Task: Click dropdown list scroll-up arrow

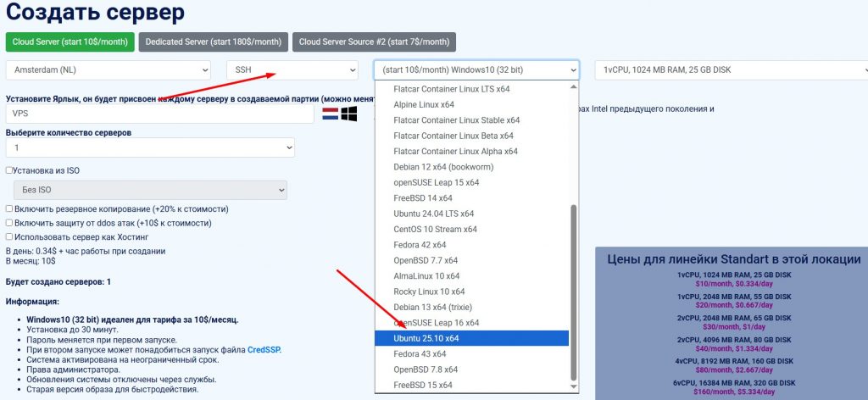Action: click(574, 86)
